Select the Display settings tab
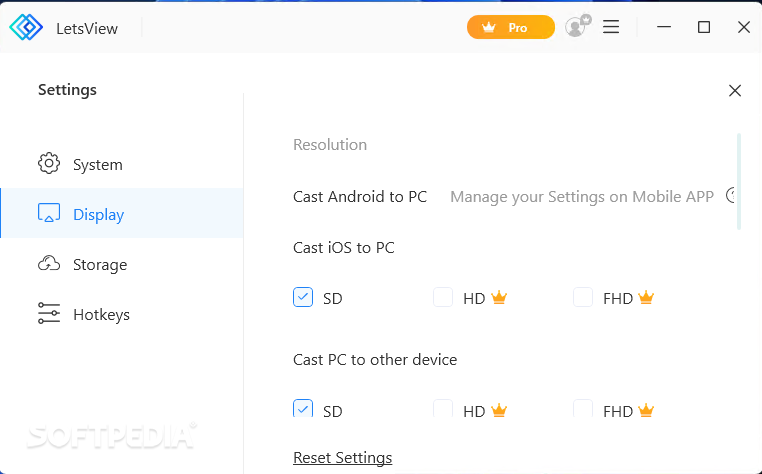Viewport: 762px width, 474px height. pos(121,214)
